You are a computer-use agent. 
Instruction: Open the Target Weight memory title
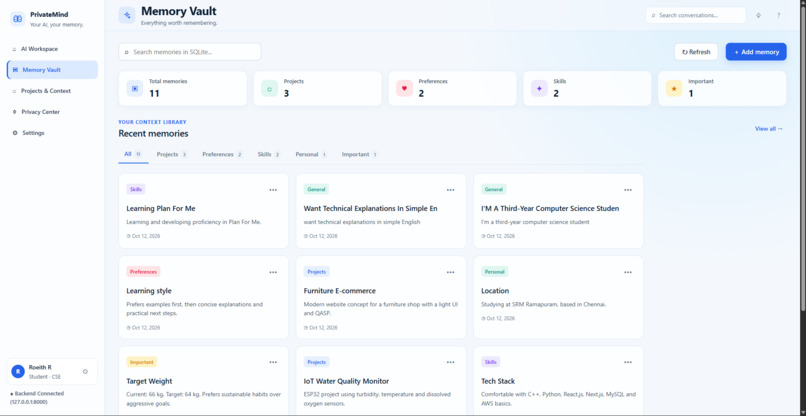(150, 381)
